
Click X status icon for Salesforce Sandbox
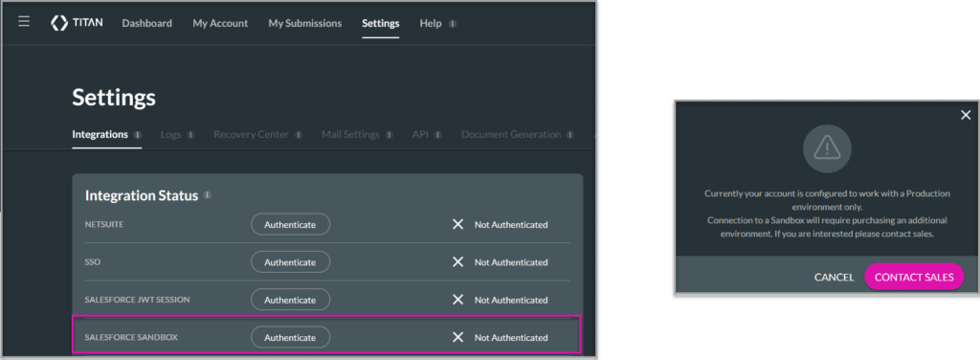(458, 337)
